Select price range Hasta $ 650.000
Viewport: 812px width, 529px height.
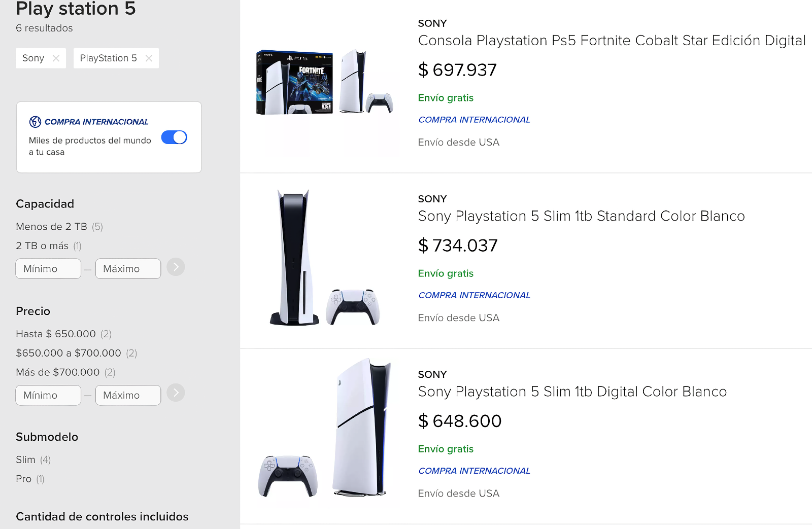click(56, 334)
